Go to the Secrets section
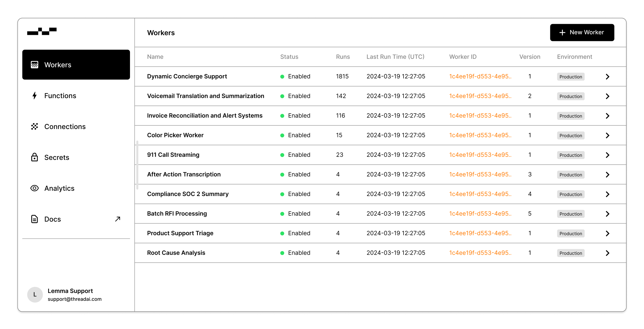This screenshot has width=644, height=329. pos(57,157)
